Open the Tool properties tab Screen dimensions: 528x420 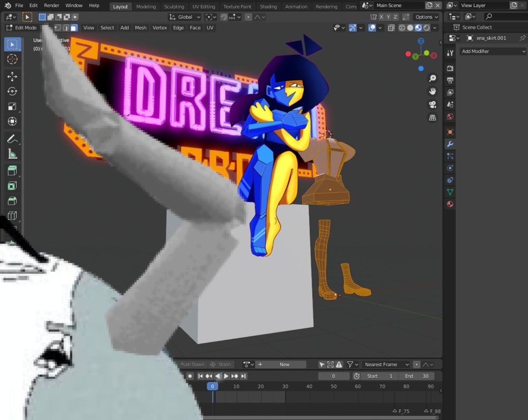click(x=450, y=53)
